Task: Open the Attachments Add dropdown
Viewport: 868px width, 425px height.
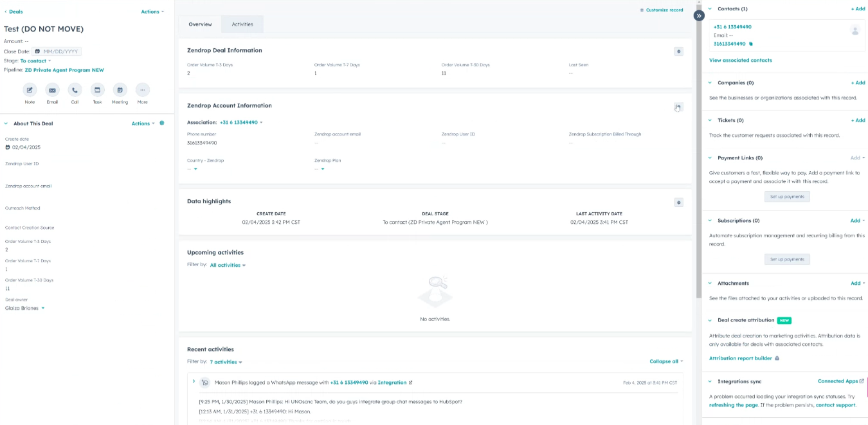Action: tap(858, 283)
